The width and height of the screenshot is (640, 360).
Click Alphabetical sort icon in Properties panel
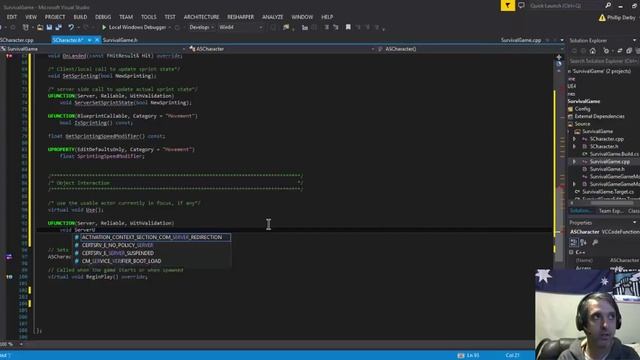click(x=583, y=242)
